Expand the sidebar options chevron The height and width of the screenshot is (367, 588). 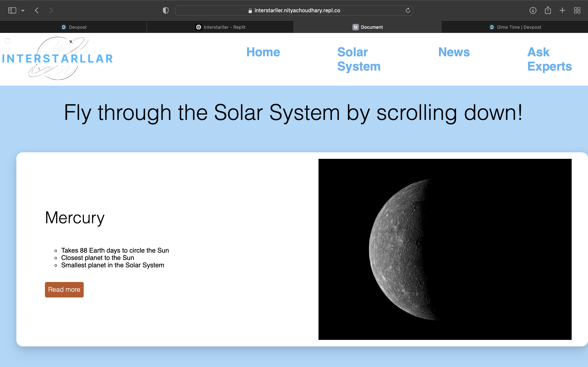point(23,10)
